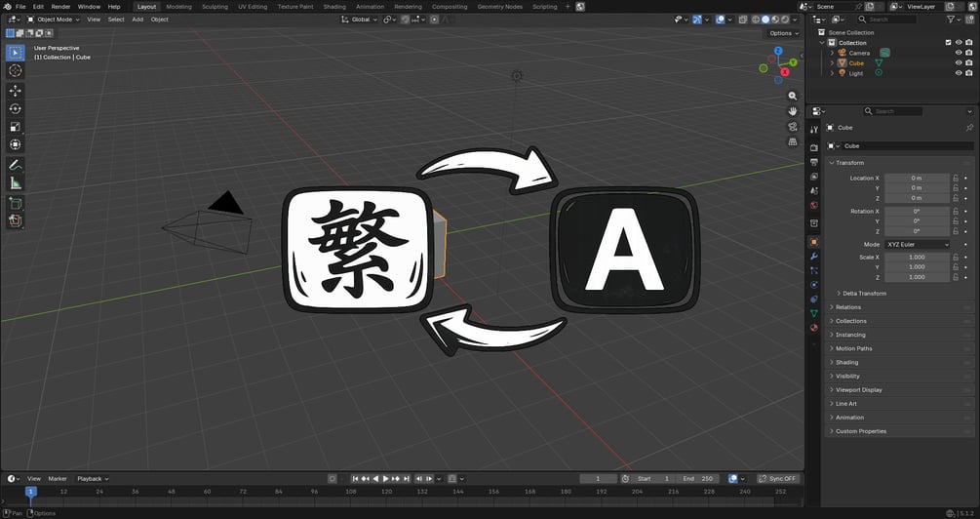Pick the Transform tool
The height and width of the screenshot is (519, 980).
pyautogui.click(x=16, y=144)
